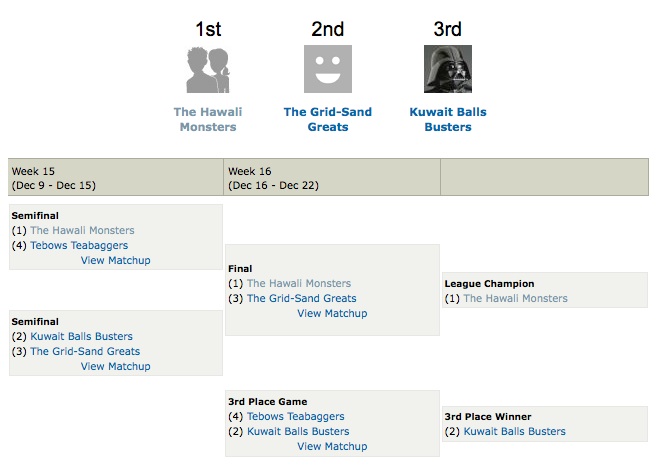The image size is (662, 475).
Task: View Matchup for second Semifinal
Action: (x=116, y=366)
